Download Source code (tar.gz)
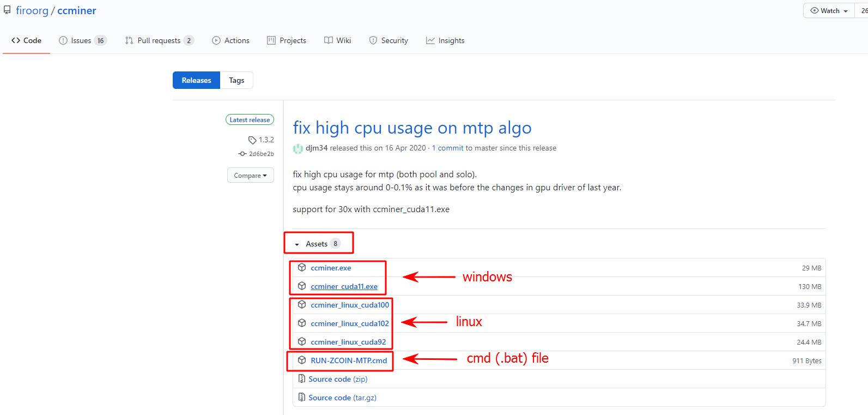Image resolution: width=868 pixels, height=415 pixels. click(342, 398)
